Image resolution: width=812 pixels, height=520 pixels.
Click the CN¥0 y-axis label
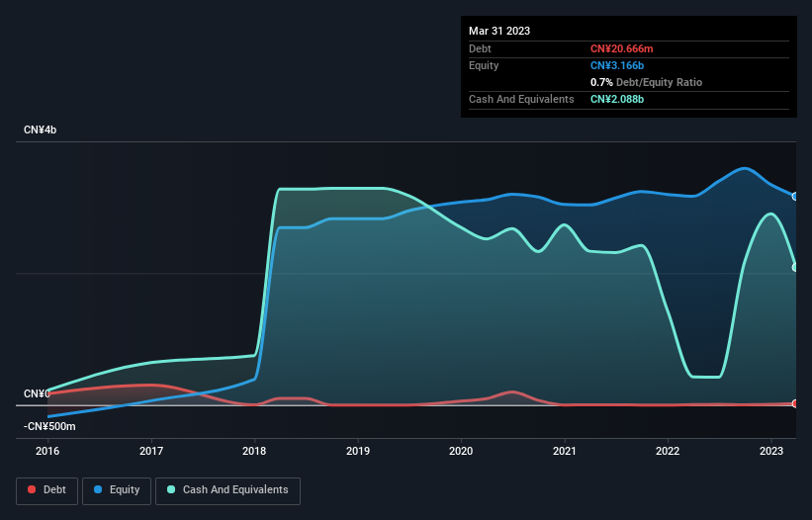pyautogui.click(x=37, y=393)
